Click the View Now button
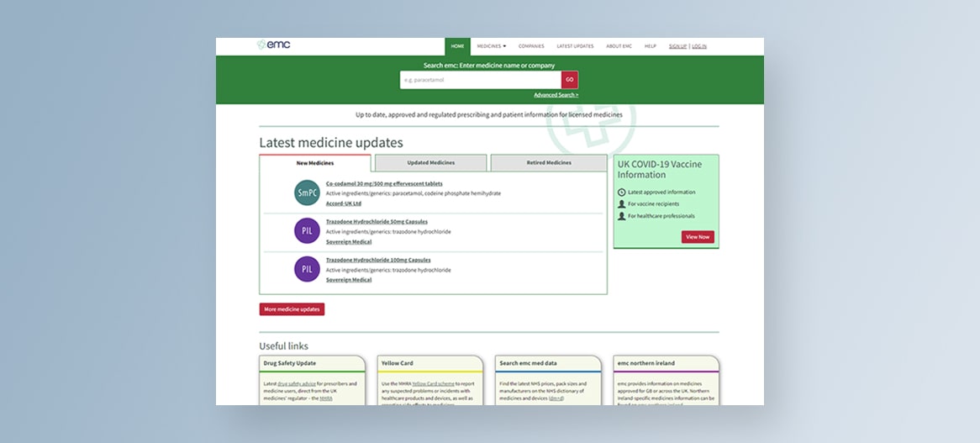This screenshot has height=443, width=980. pos(698,237)
